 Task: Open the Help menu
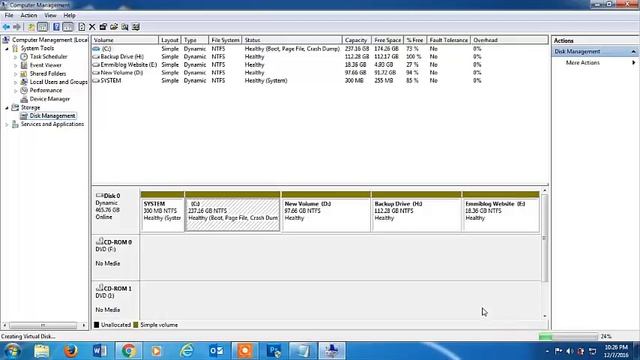[x=69, y=16]
